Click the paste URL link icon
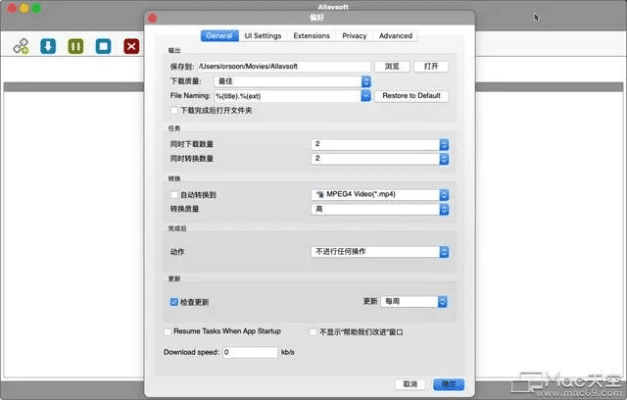Viewport: 627px width, 400px height. click(20, 46)
